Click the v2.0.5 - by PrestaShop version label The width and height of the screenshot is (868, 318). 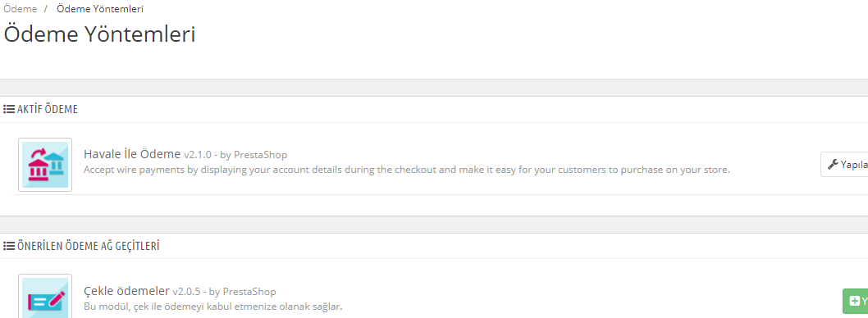coord(224,291)
